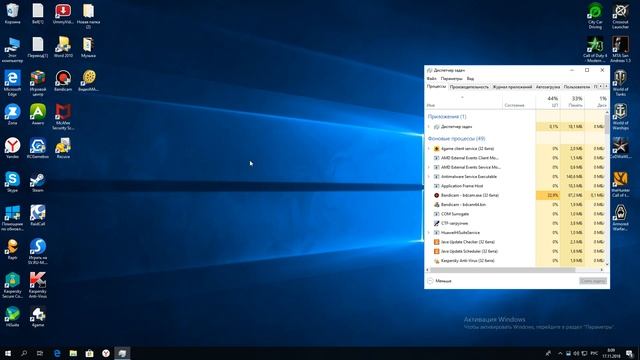This screenshot has width=640, height=360.
Task: Launch World of Warships desktop icon
Action: click(x=620, y=117)
